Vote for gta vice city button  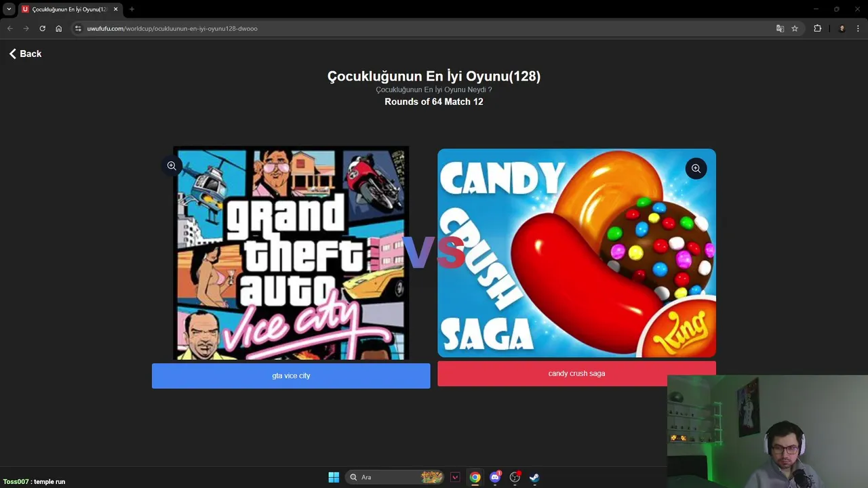(291, 375)
